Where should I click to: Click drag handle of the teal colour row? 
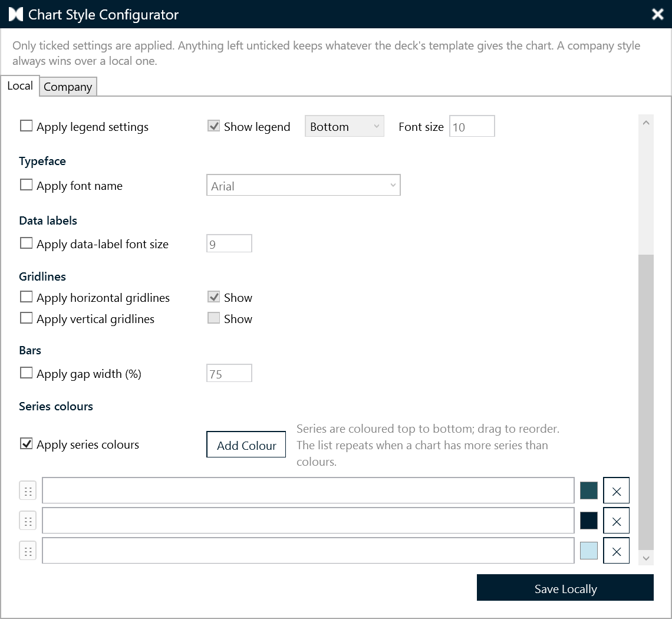[28, 490]
